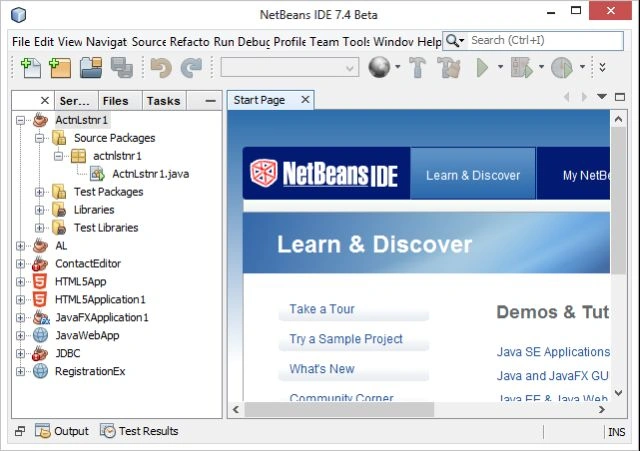Screen dimensions: 640x451
Task: Expand the Test Libraries node
Action: point(39,228)
